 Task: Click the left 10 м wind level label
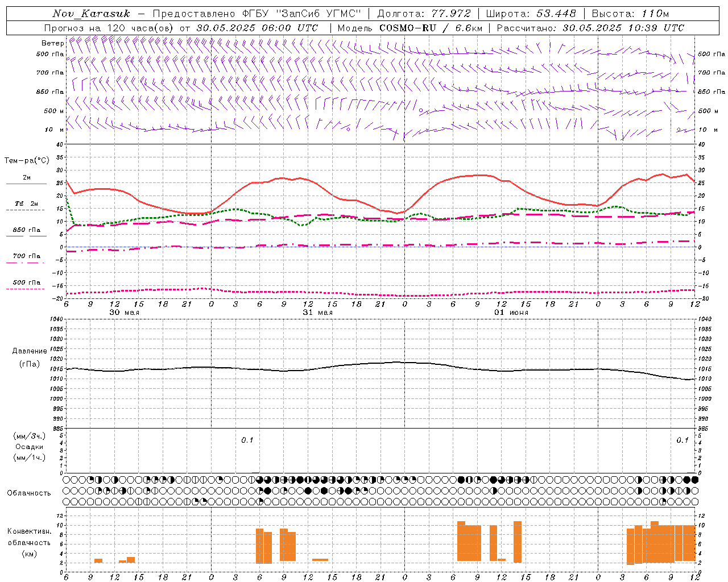(55, 130)
